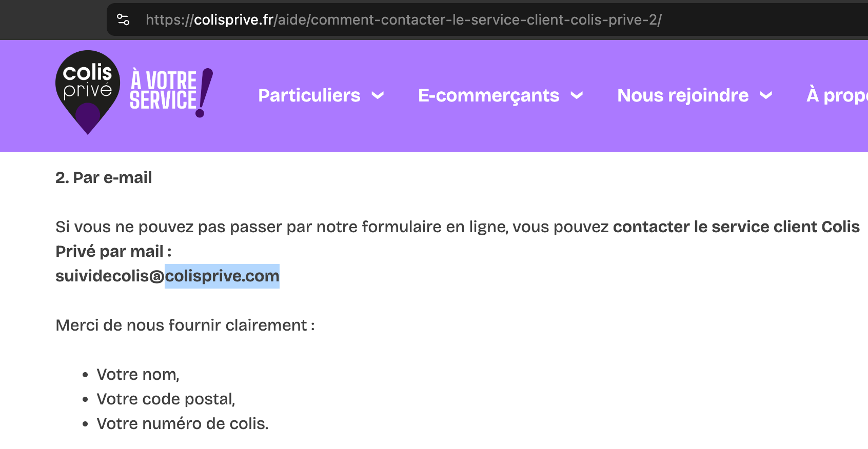868x449 pixels.
Task: Click bold text "contacter le service client Colis"
Action: [736, 227]
